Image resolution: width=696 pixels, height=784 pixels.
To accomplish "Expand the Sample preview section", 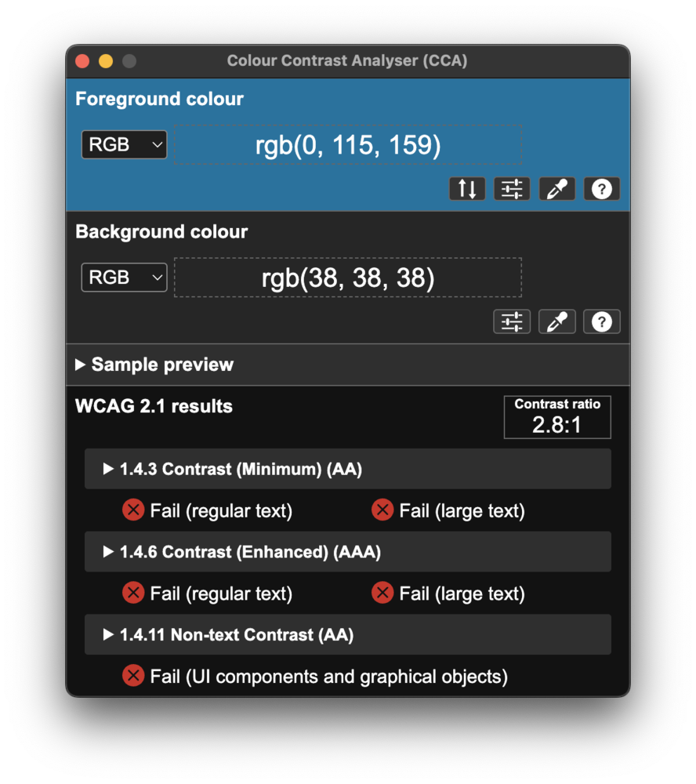I will point(154,364).
